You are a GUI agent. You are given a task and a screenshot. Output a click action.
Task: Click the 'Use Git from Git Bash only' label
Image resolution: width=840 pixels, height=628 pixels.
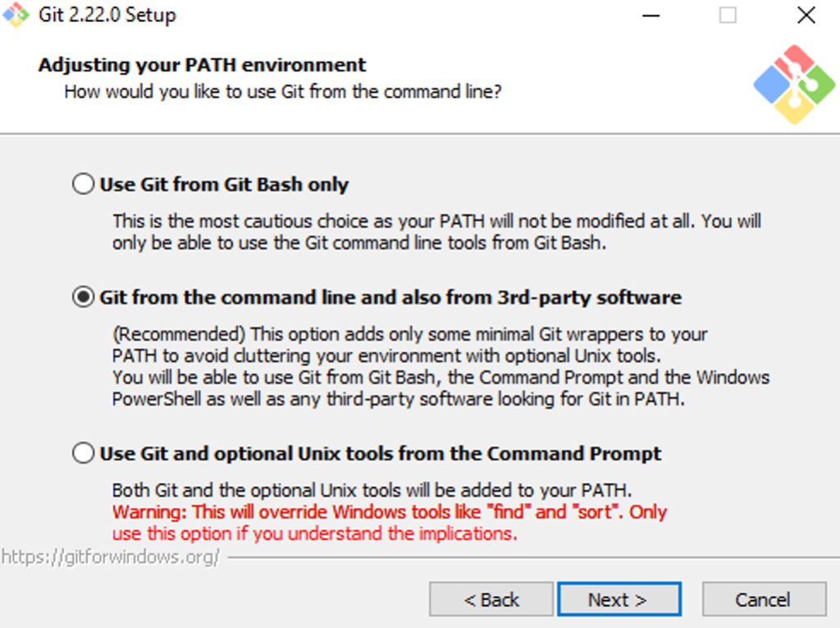[224, 185]
